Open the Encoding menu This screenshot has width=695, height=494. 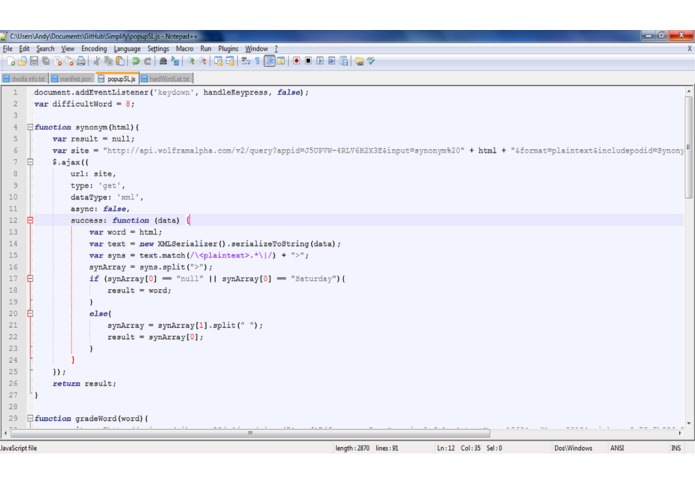(94, 49)
